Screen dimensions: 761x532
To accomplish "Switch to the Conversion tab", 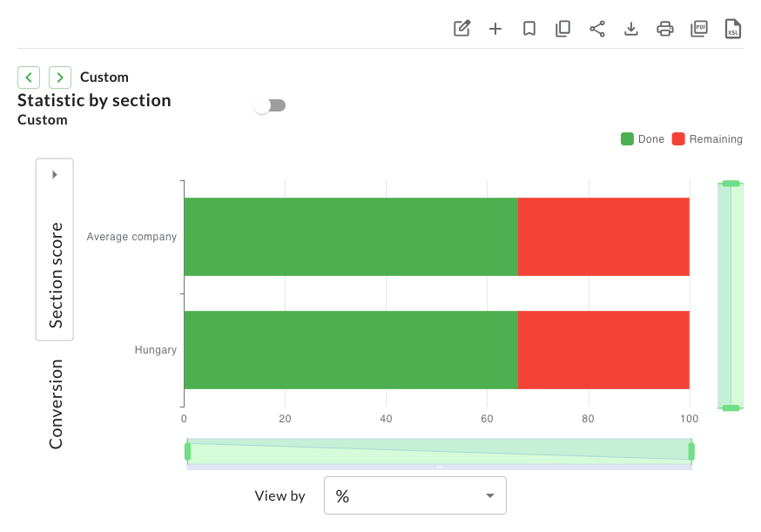I will [x=56, y=404].
